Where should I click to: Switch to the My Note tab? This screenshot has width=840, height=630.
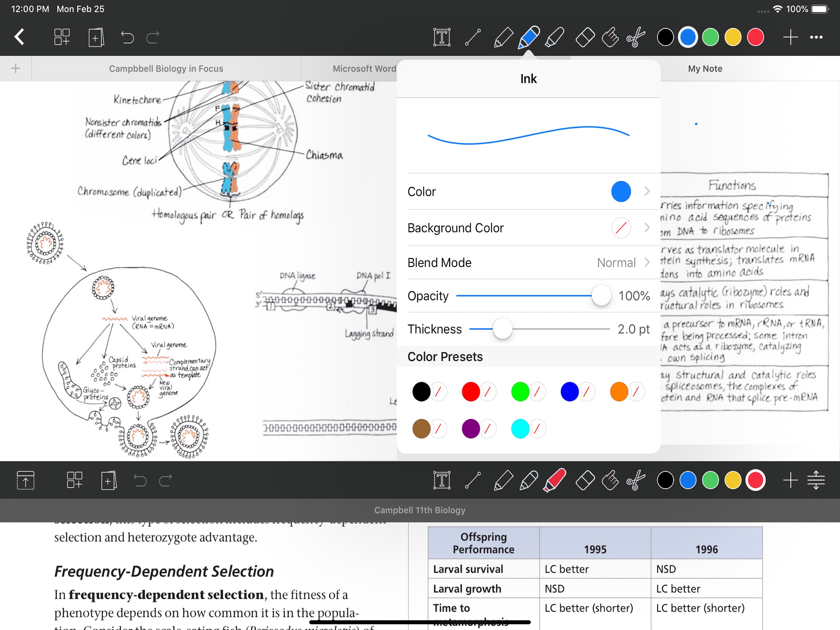pyautogui.click(x=705, y=69)
